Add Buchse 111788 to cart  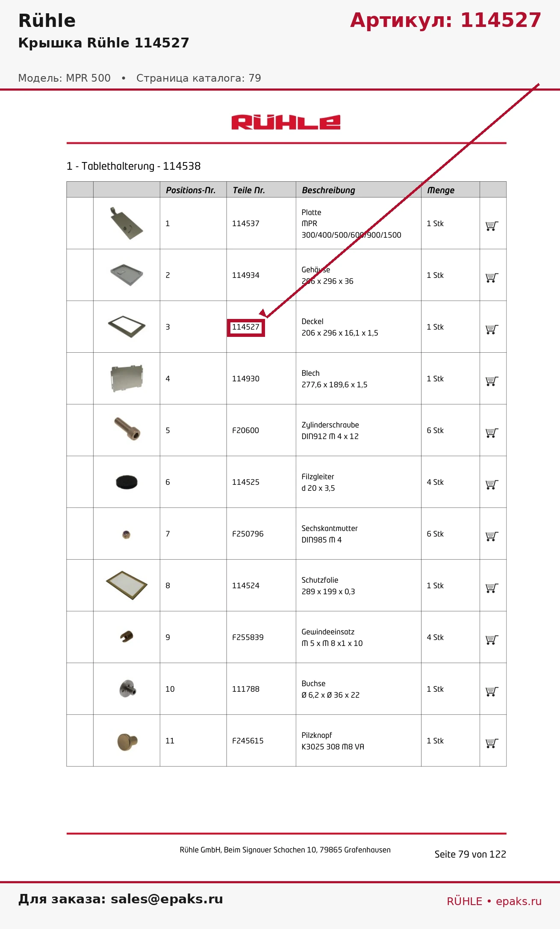(x=492, y=691)
